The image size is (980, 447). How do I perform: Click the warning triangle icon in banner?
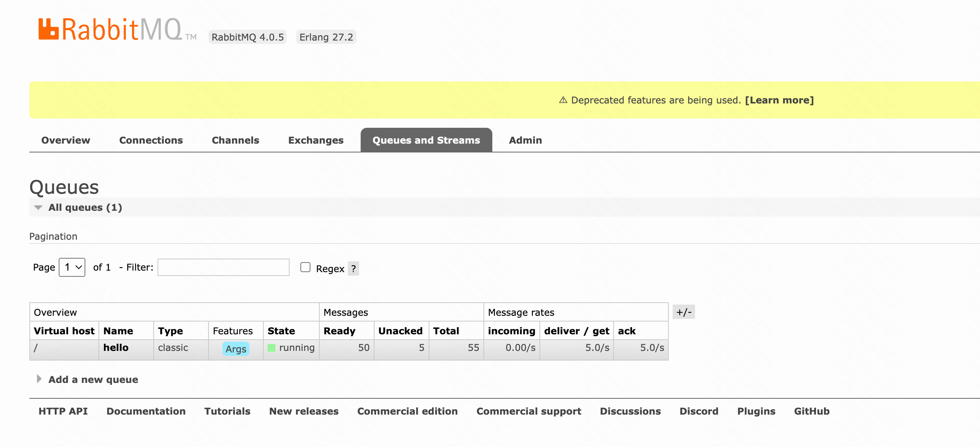(x=563, y=100)
